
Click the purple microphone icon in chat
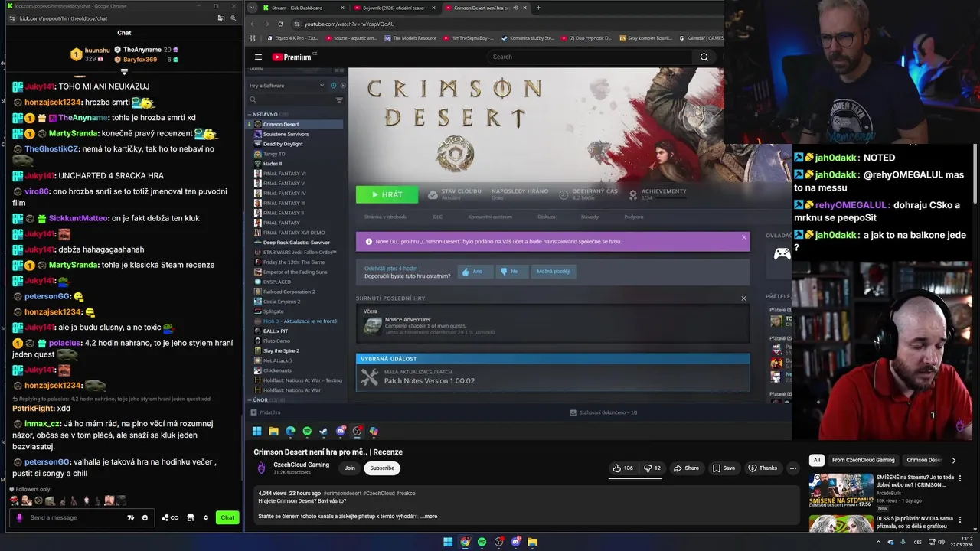point(20,517)
